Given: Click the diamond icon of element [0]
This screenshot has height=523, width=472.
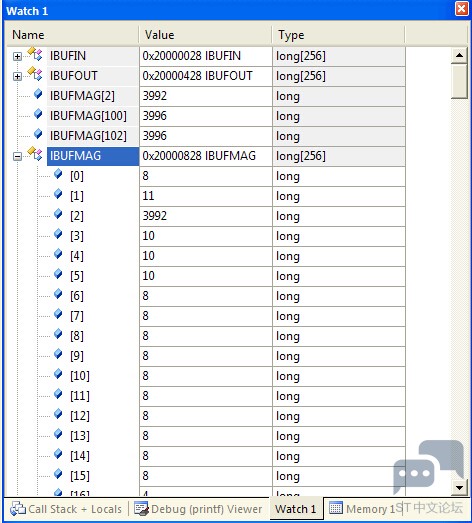Looking at the screenshot, I should click(x=58, y=174).
